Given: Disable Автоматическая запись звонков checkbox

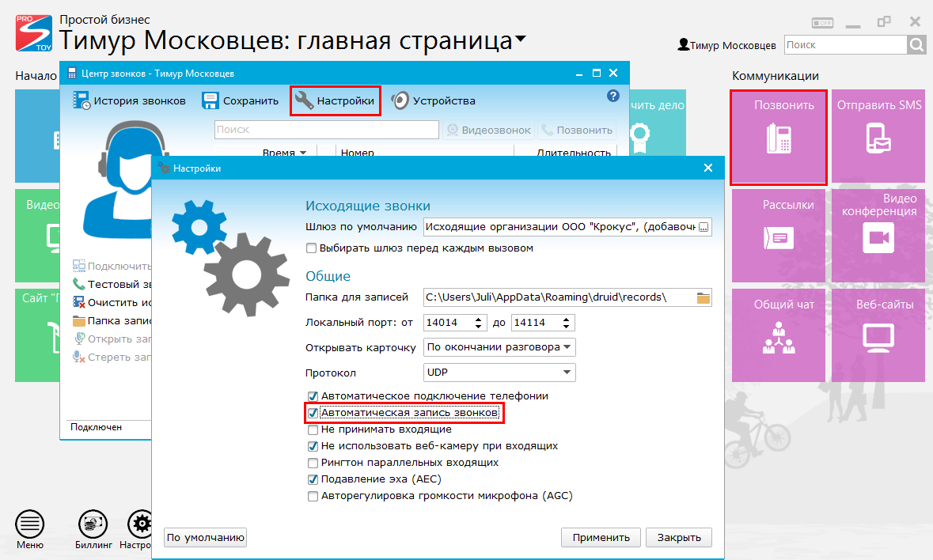Looking at the screenshot, I should tap(313, 413).
